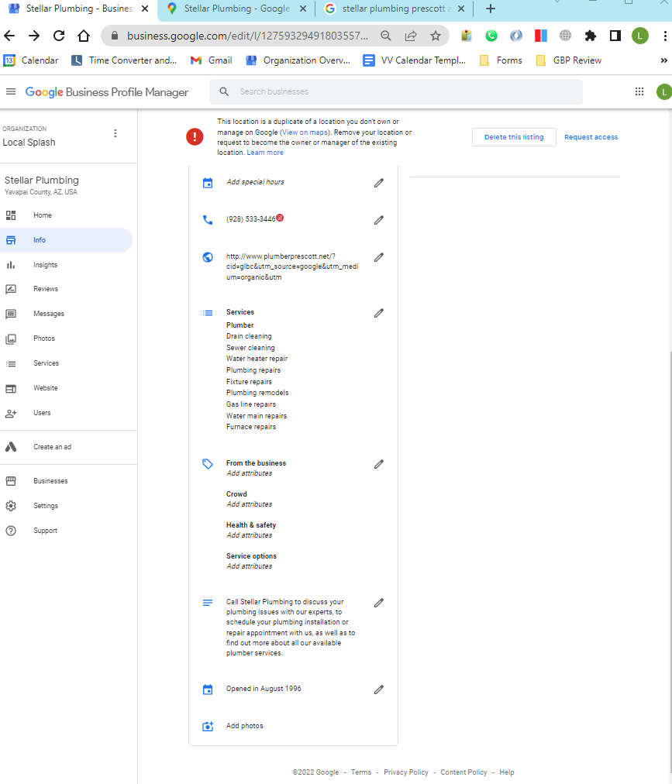The width and height of the screenshot is (672, 784).
Task: Open GBP Review bookmark folder
Action: pos(568,60)
